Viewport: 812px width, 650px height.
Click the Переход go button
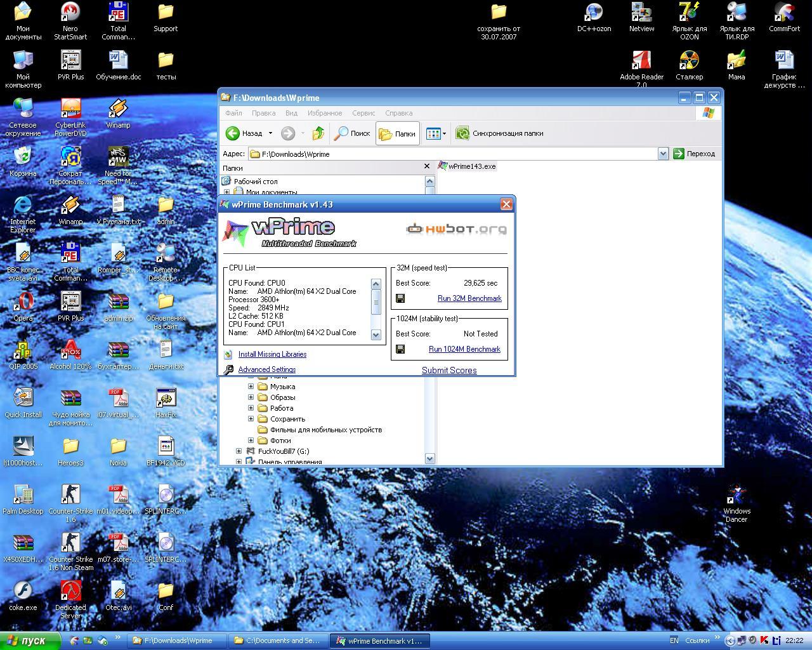(694, 154)
